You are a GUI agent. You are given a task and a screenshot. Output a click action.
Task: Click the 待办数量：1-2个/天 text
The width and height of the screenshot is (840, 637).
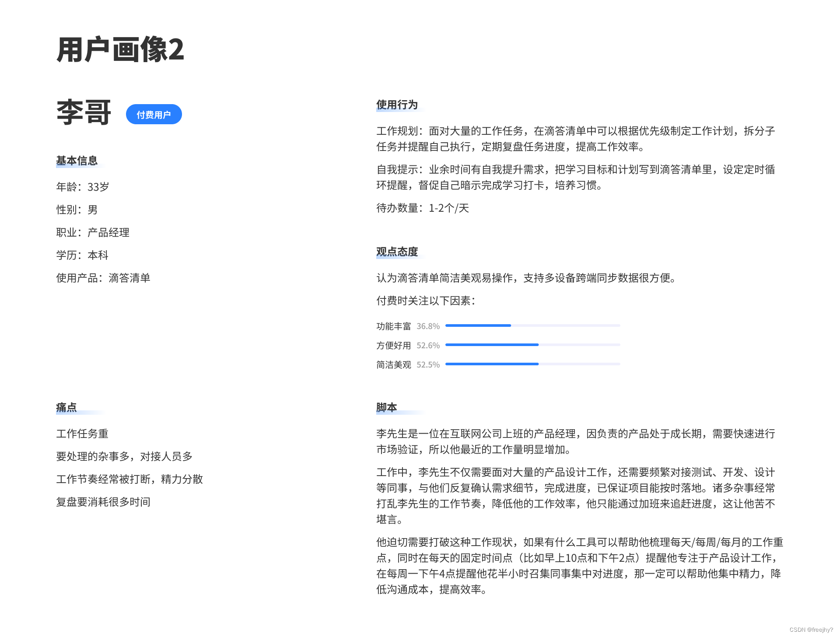tap(423, 208)
